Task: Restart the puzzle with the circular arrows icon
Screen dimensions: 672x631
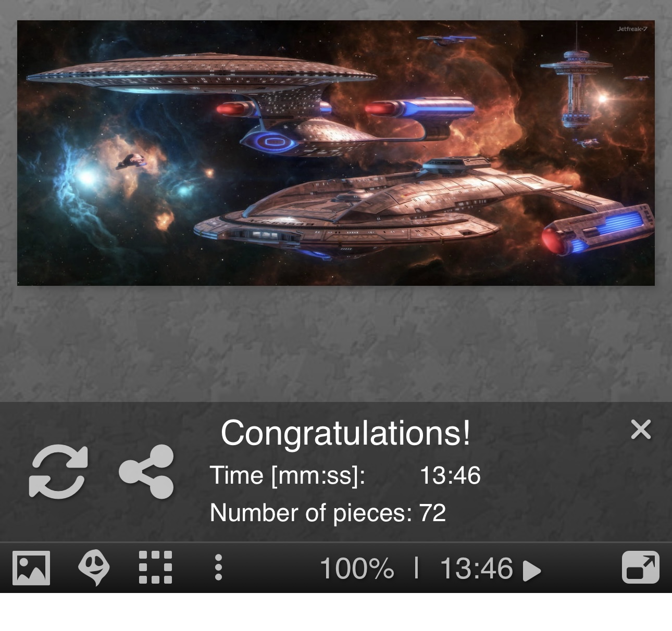Action: [x=58, y=472]
